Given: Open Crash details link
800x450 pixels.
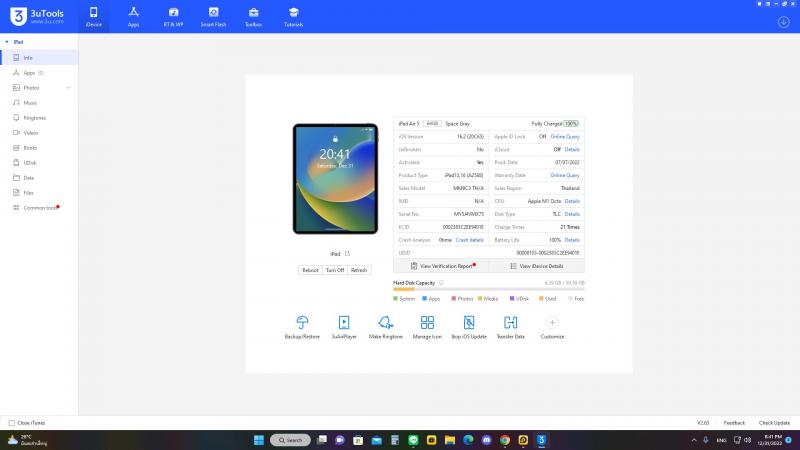Looking at the screenshot, I should tap(469, 240).
